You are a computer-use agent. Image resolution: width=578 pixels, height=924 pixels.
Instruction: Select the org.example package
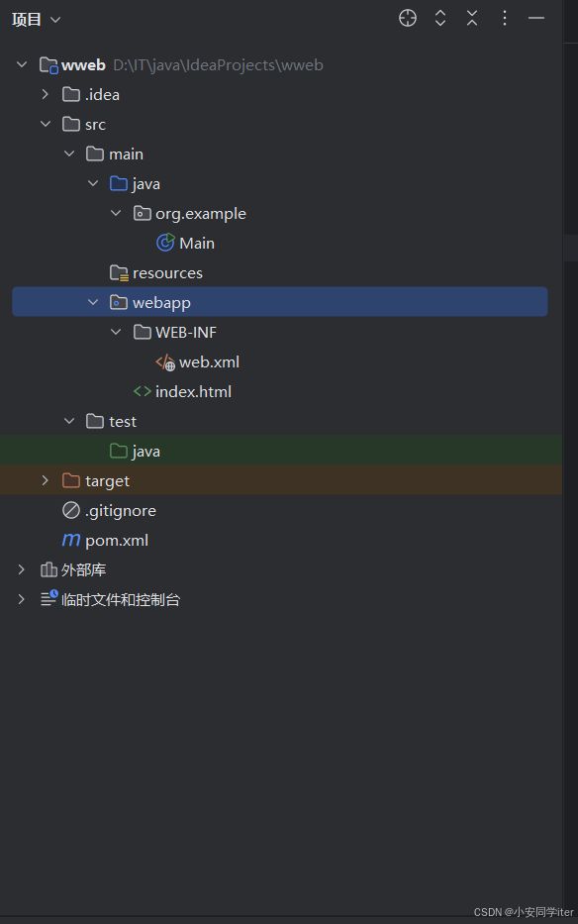click(190, 213)
